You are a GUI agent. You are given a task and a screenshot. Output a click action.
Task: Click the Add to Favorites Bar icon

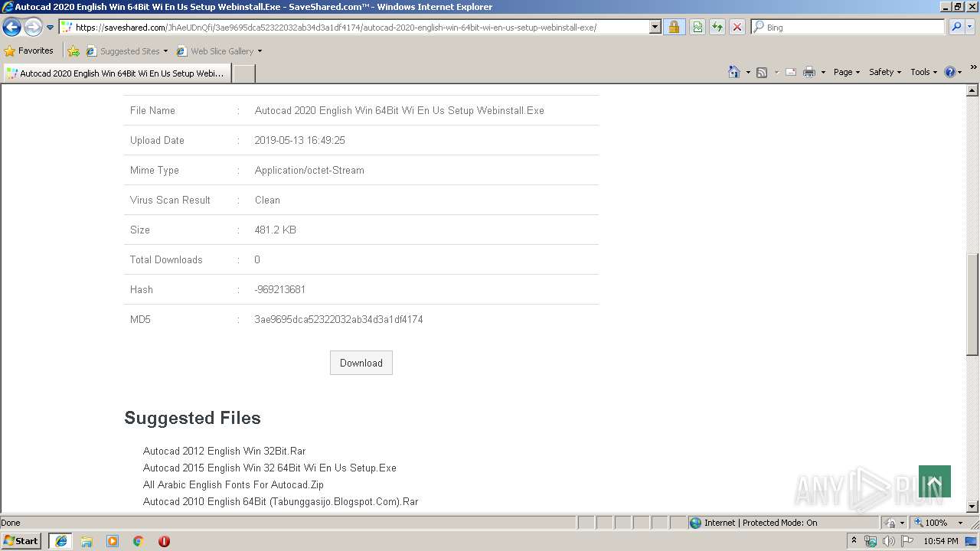point(73,51)
